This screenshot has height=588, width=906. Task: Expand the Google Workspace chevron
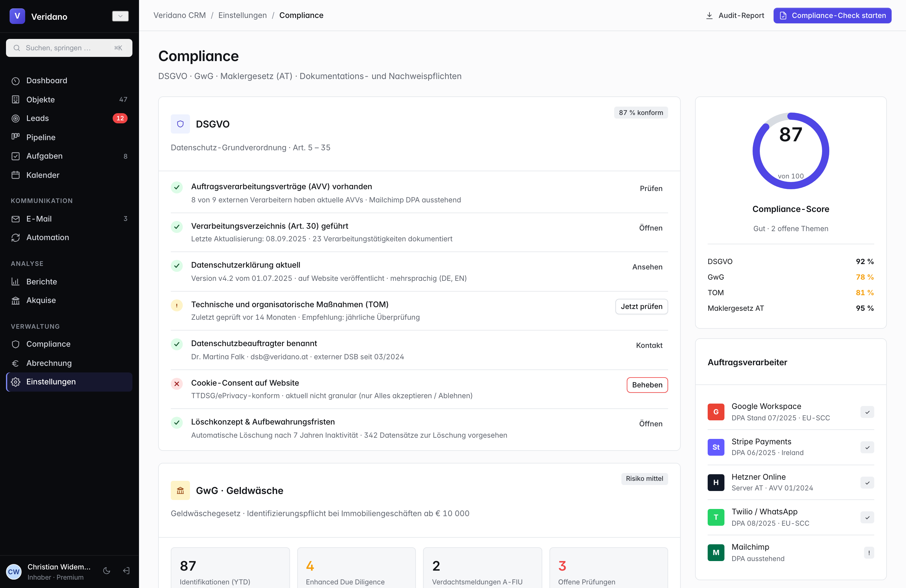[867, 412]
